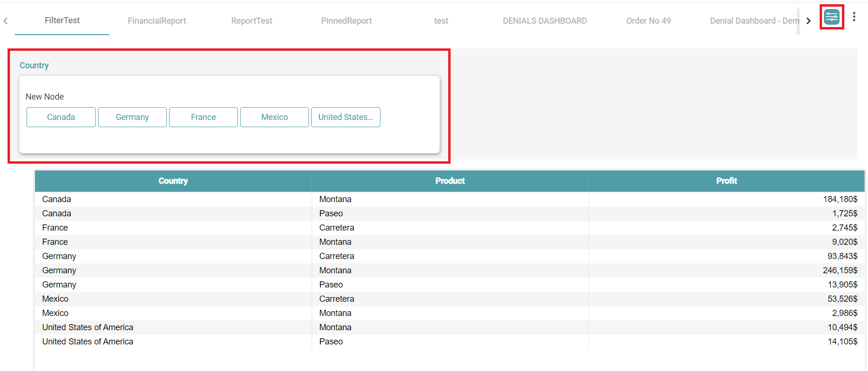Sort by the Country column header
This screenshot has height=371, width=868.
pos(173,181)
